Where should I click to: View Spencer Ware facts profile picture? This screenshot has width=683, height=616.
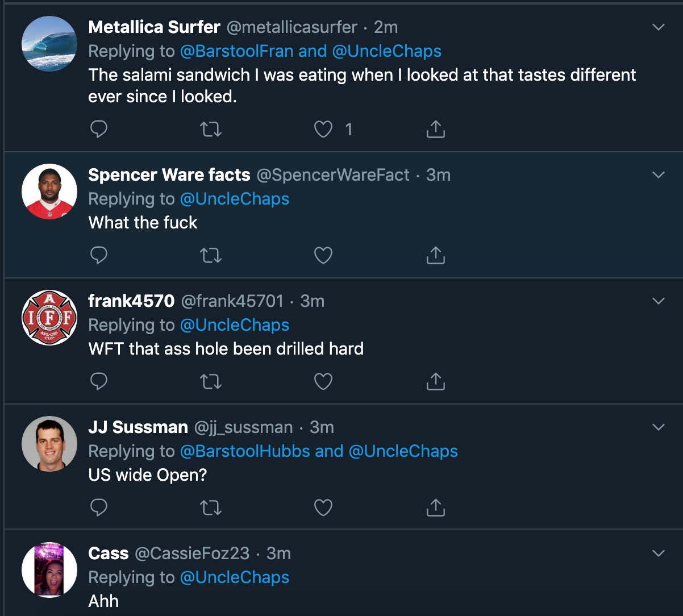49,192
